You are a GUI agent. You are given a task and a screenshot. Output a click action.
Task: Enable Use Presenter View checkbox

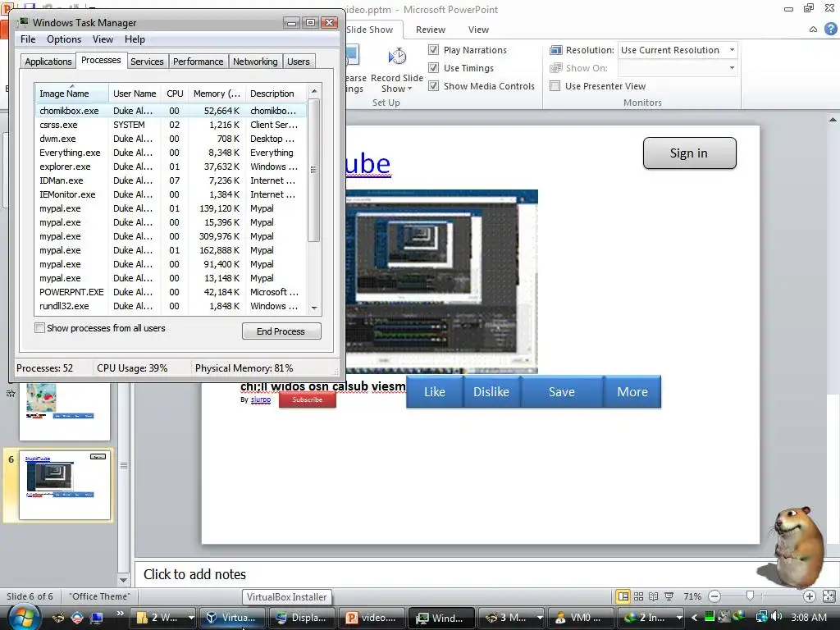(555, 85)
